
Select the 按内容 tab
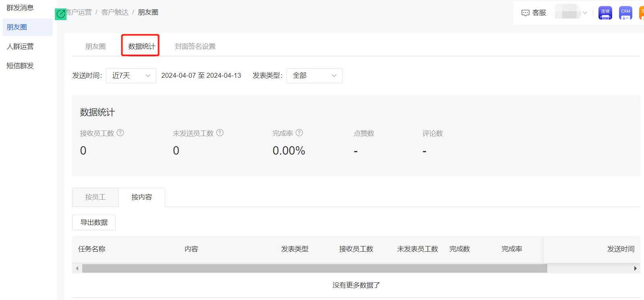[x=142, y=197]
